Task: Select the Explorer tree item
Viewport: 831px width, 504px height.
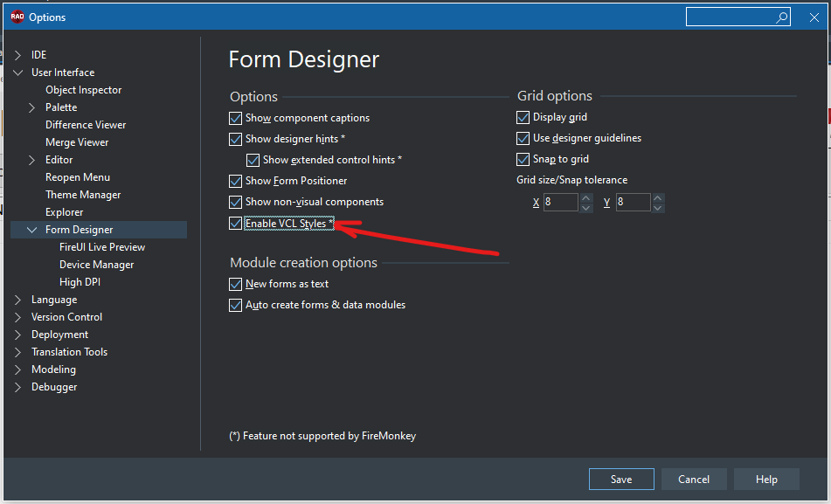Action: 64,212
